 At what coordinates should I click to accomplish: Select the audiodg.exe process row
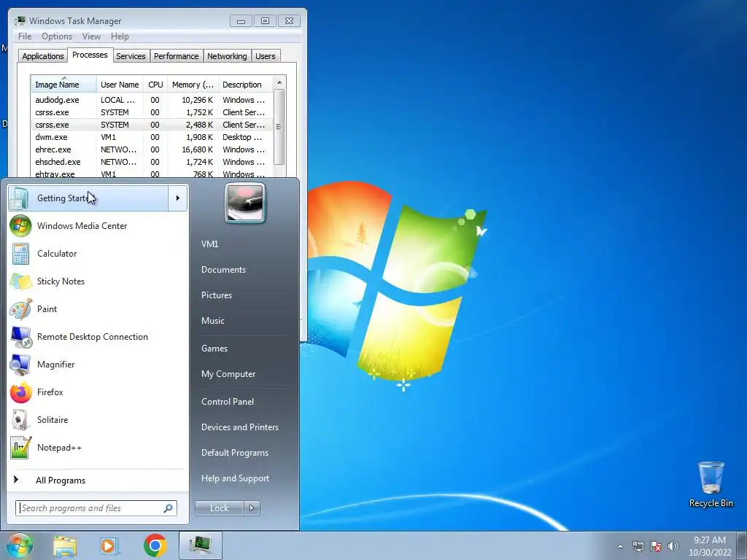click(152, 100)
